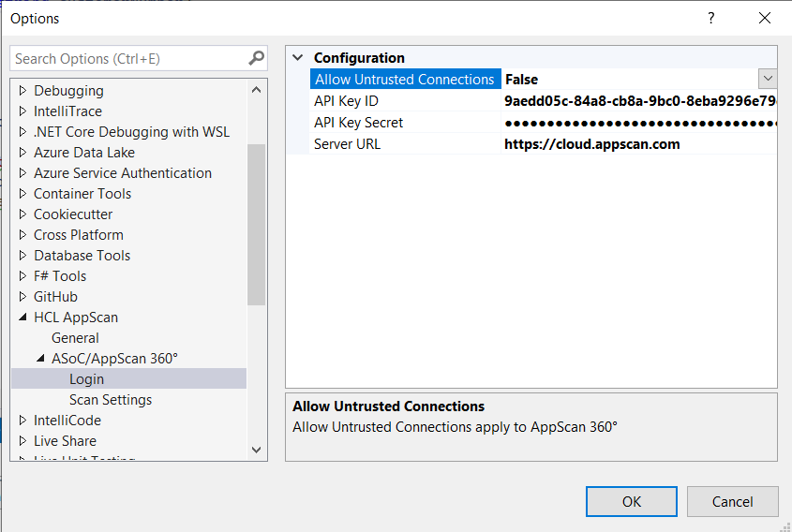The image size is (792, 532).
Task: Select Azure Service Authentication item
Action: click(x=122, y=172)
